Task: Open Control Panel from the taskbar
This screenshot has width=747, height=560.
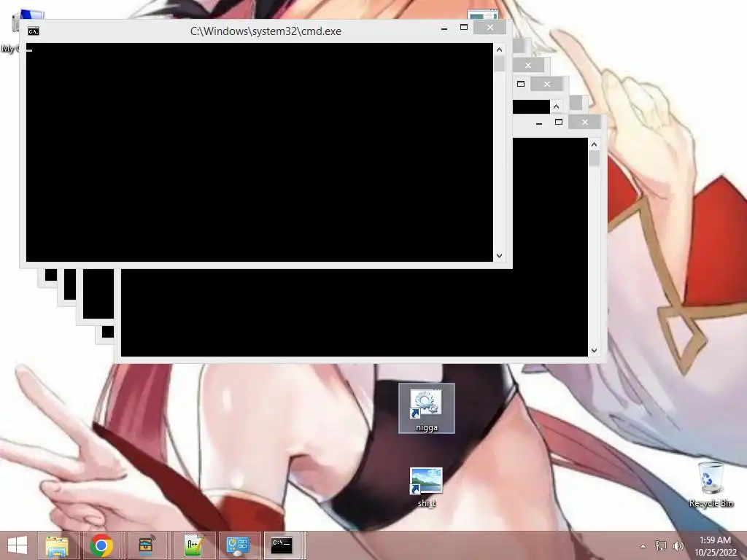Action: [238, 545]
